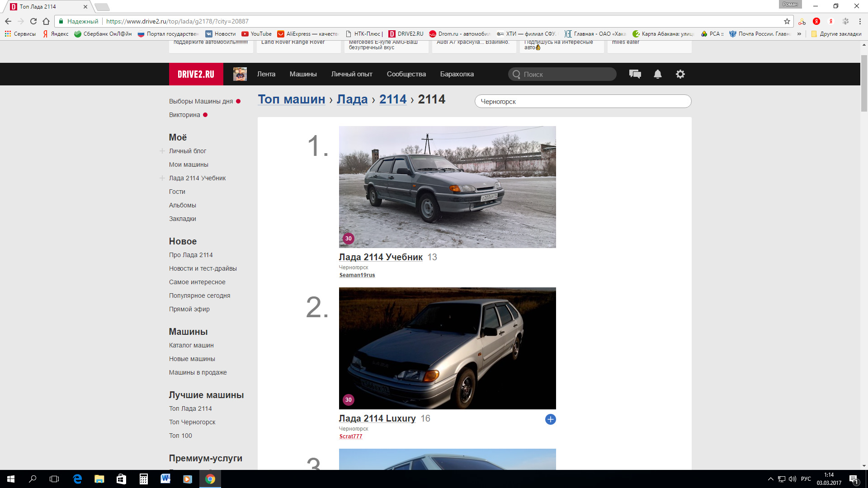Screen dimensions: 868x488
Task: Open the messages chat icon in header
Action: [635, 74]
